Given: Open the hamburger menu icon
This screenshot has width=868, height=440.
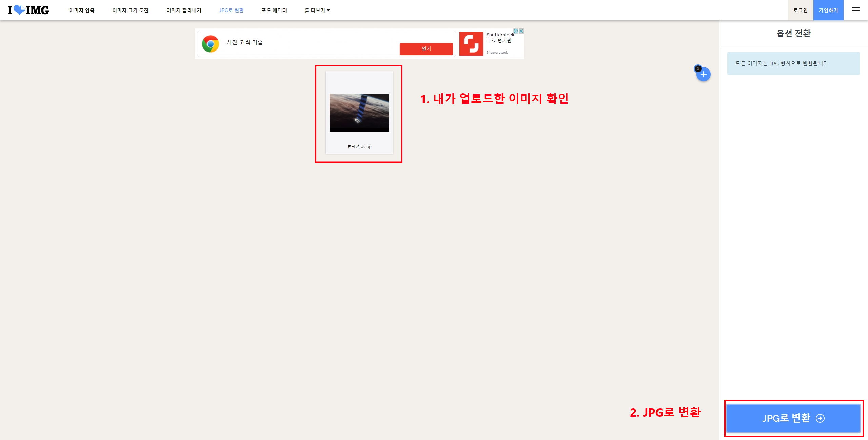Looking at the screenshot, I should coord(856,10).
